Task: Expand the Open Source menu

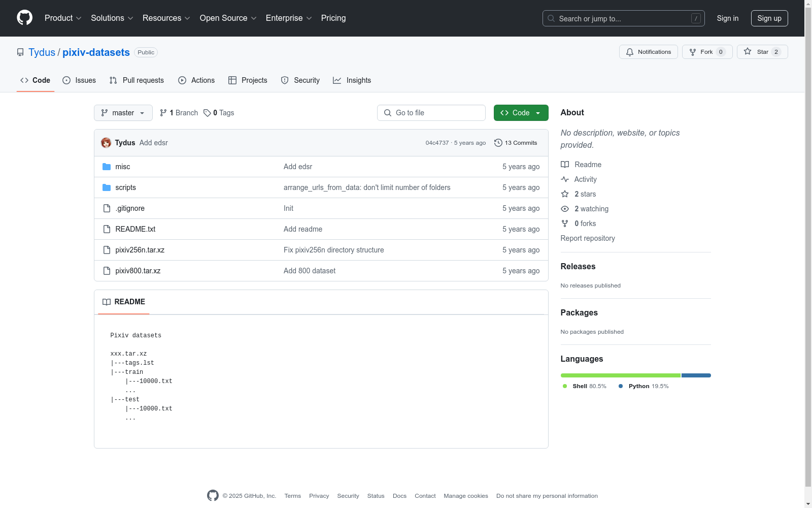Action: pyautogui.click(x=228, y=18)
